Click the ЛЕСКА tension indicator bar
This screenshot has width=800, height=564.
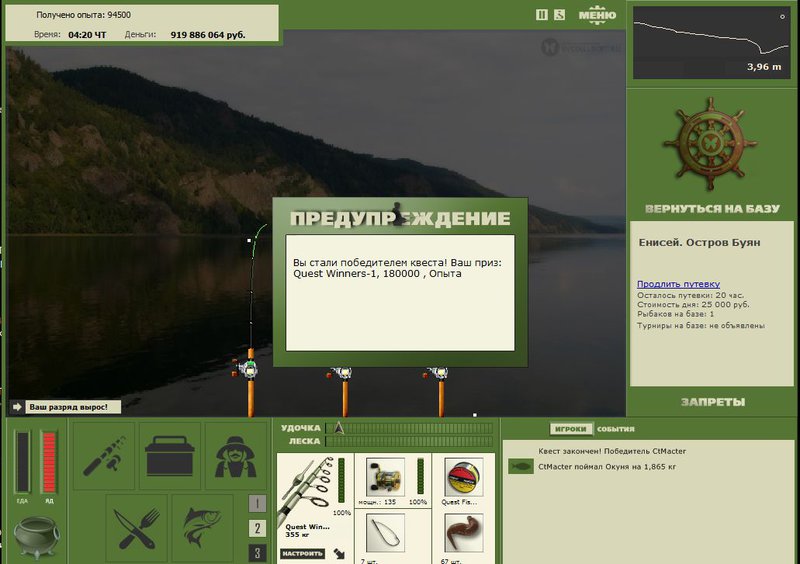coord(409,441)
